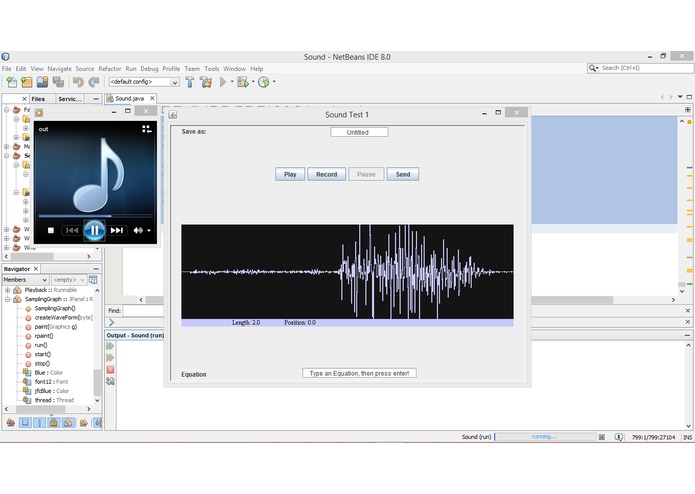Screen dimensions: 695x494
Task: Click the Save All toolbar icon
Action: point(58,82)
